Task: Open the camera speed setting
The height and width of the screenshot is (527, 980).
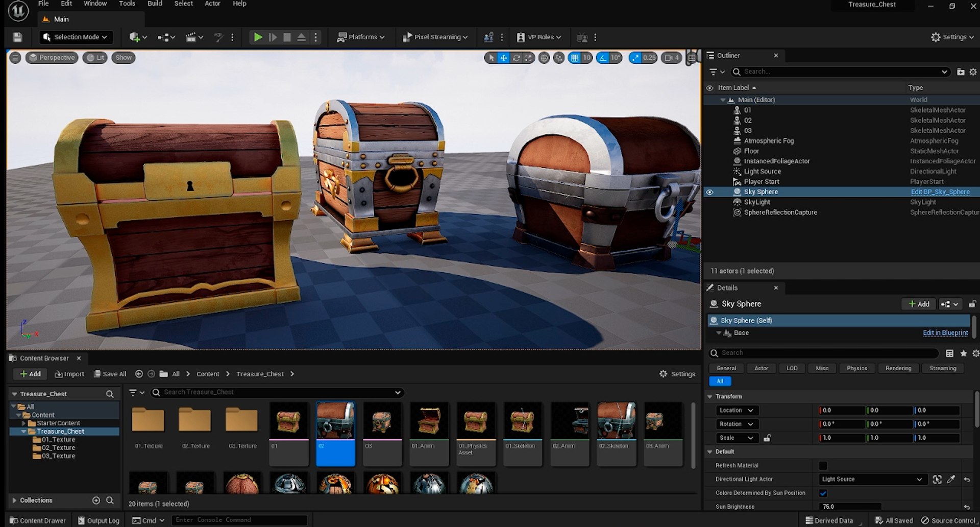Action: 672,58
